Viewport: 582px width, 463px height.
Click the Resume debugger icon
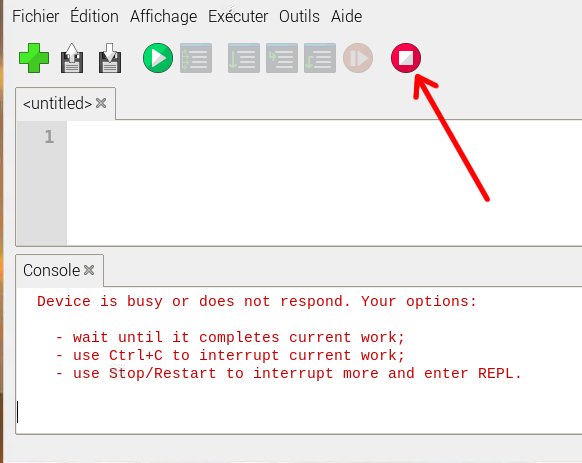358,58
